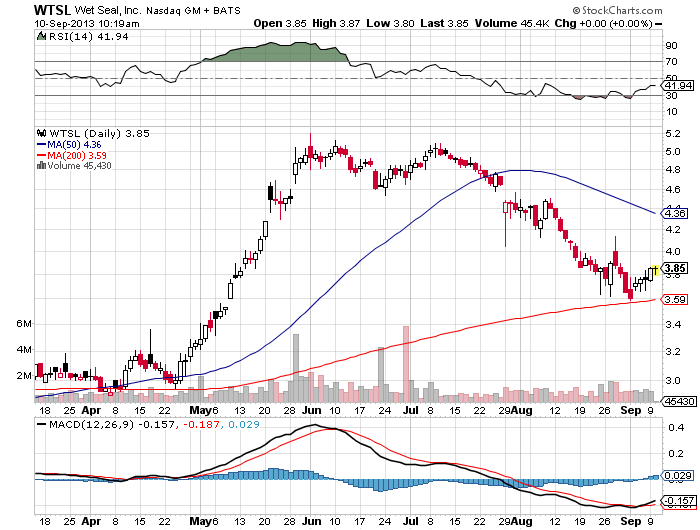Click the Open 3.85 header value
This screenshot has width=700, height=530.
(x=280, y=23)
